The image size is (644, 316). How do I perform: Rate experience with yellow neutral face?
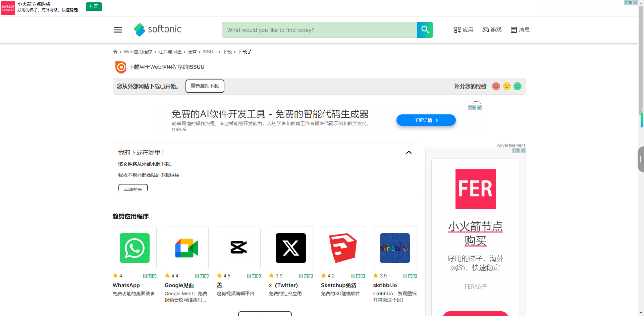[x=507, y=86]
